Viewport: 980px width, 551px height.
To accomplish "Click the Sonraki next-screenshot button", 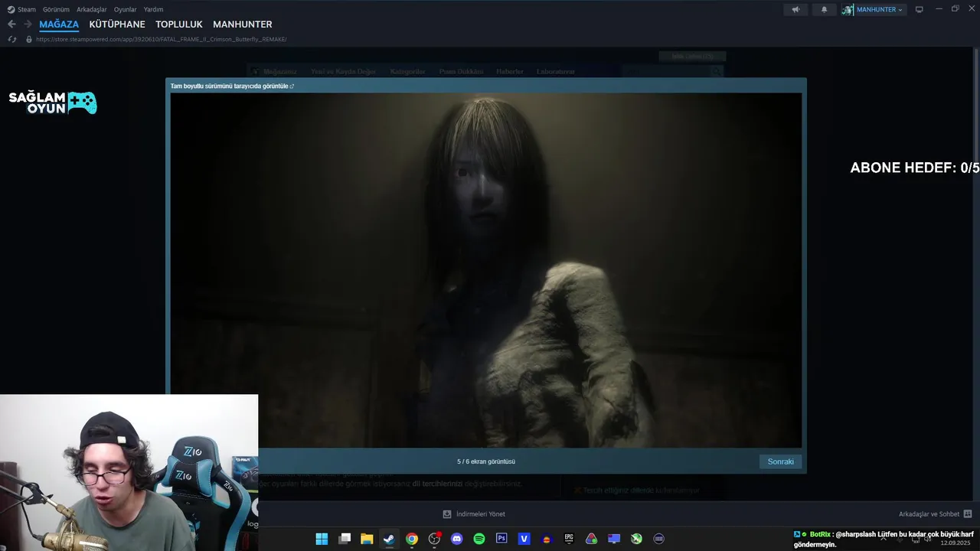I will point(780,461).
